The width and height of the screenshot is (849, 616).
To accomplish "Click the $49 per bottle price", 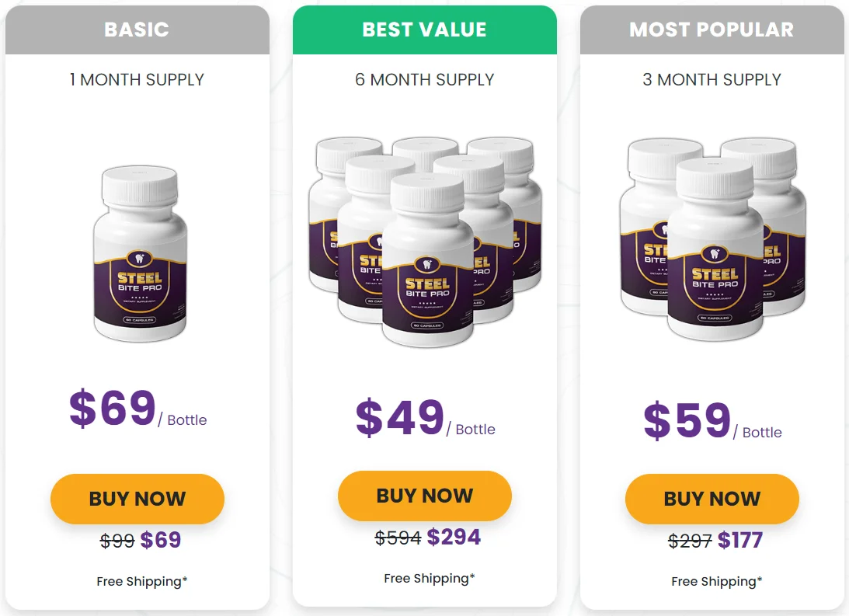I will coord(401,418).
